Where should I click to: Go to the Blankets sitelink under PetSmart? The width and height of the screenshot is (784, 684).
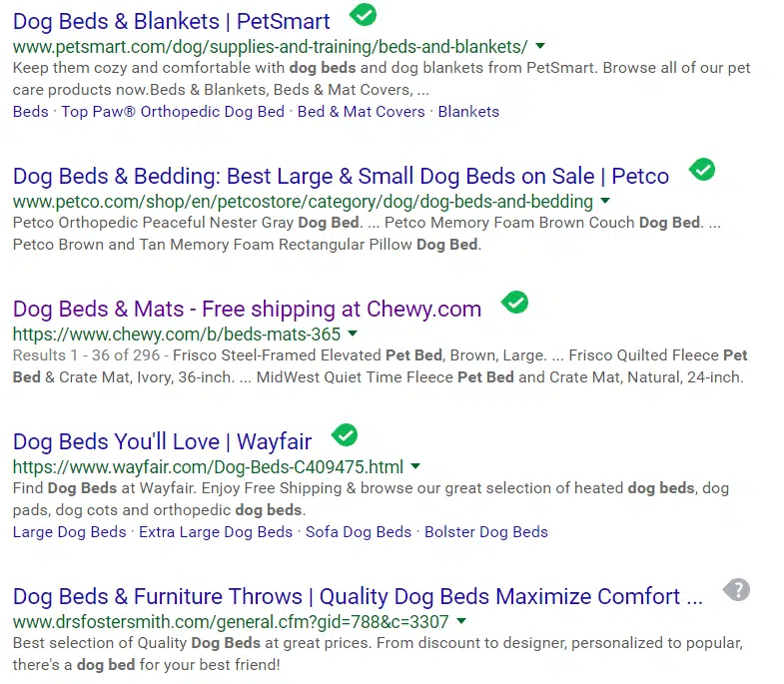click(x=468, y=112)
